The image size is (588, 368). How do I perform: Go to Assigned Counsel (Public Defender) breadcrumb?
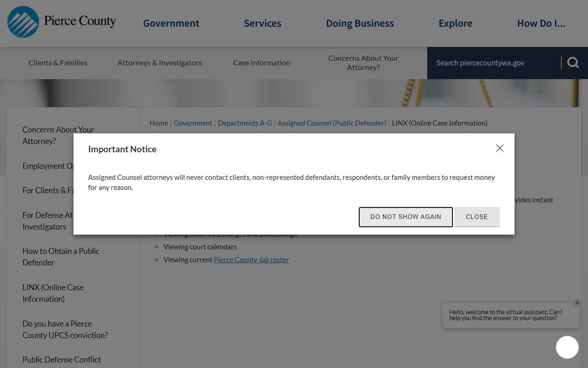332,123
